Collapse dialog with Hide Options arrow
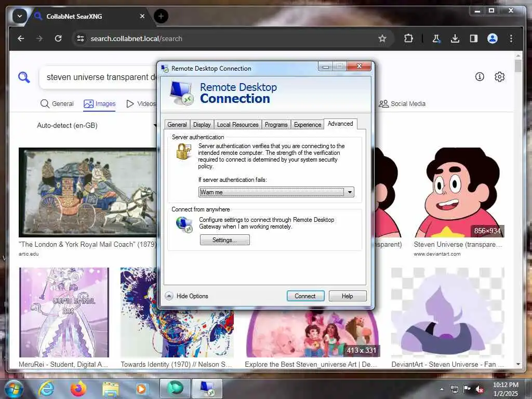This screenshot has height=399, width=532. (x=169, y=296)
